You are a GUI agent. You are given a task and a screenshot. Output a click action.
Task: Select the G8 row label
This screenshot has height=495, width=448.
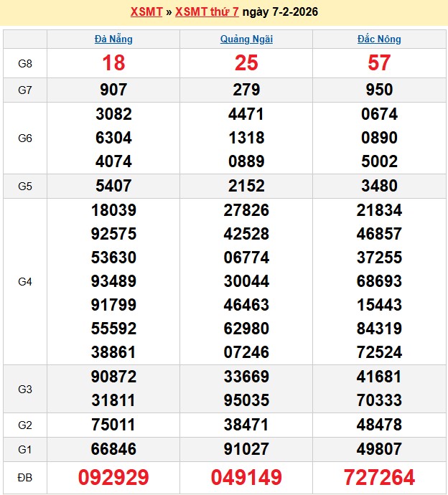[25, 63]
